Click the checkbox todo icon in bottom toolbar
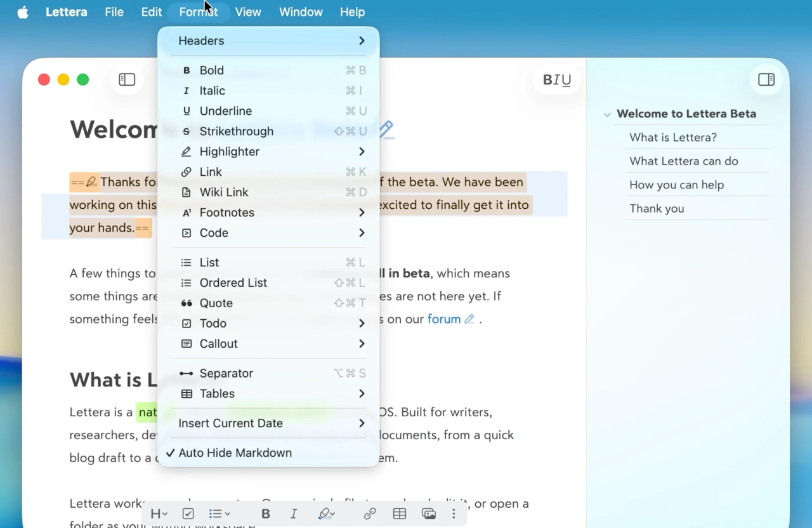812x528 pixels. click(x=188, y=513)
